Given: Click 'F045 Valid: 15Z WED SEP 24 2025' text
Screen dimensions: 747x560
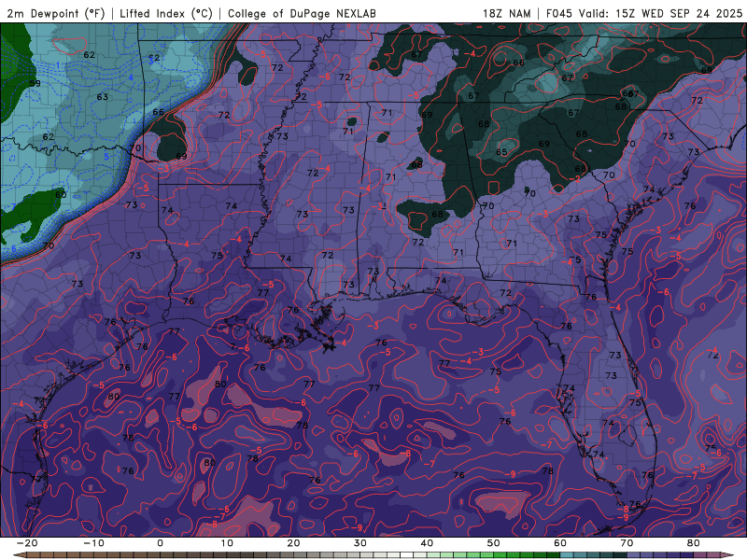Looking at the screenshot, I should pos(644,13).
